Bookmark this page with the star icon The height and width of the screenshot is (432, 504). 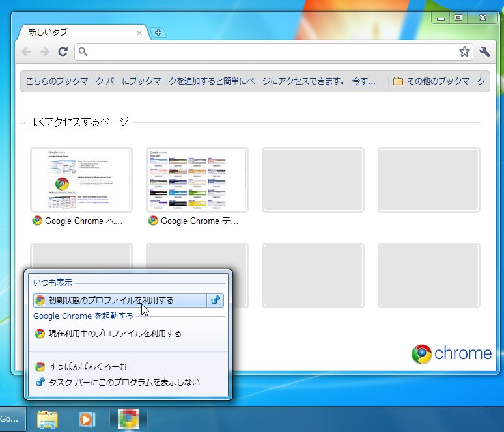click(x=464, y=51)
